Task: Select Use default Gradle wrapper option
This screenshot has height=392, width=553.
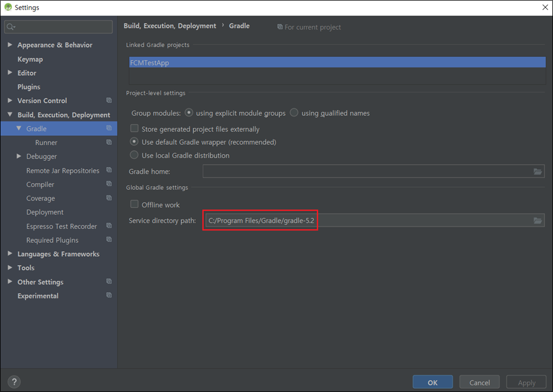Action: pyautogui.click(x=134, y=141)
